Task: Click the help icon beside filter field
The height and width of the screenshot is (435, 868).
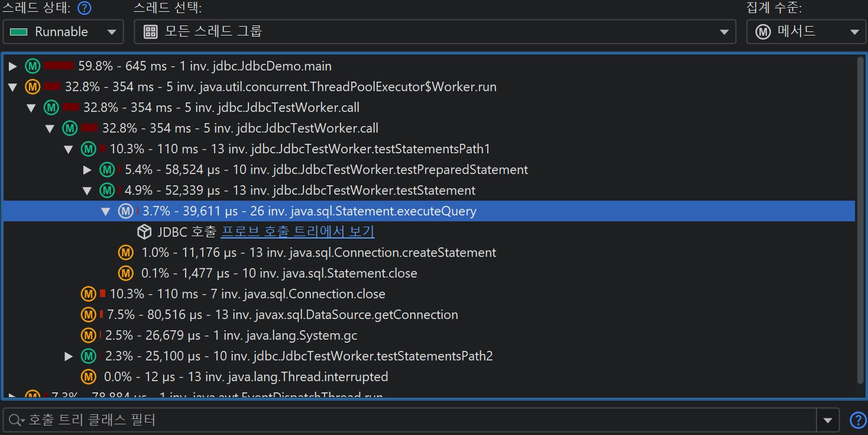Action: 857,420
